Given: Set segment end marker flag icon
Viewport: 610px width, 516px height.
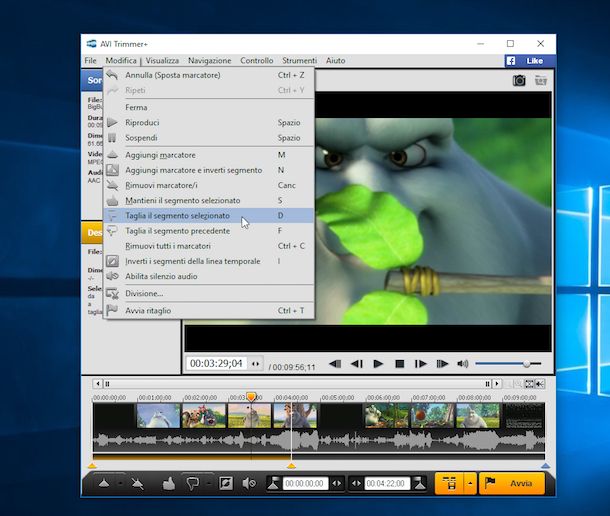Looking at the screenshot, I should [x=419, y=483].
